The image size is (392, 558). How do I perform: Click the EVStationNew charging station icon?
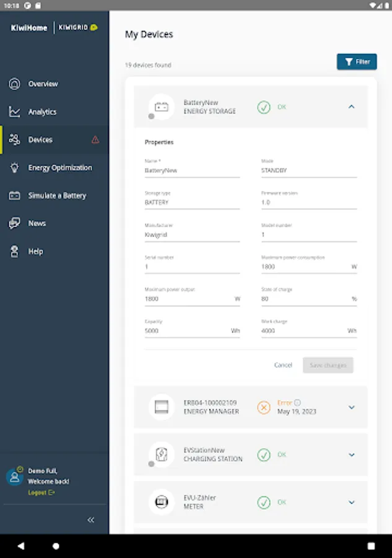[162, 454]
